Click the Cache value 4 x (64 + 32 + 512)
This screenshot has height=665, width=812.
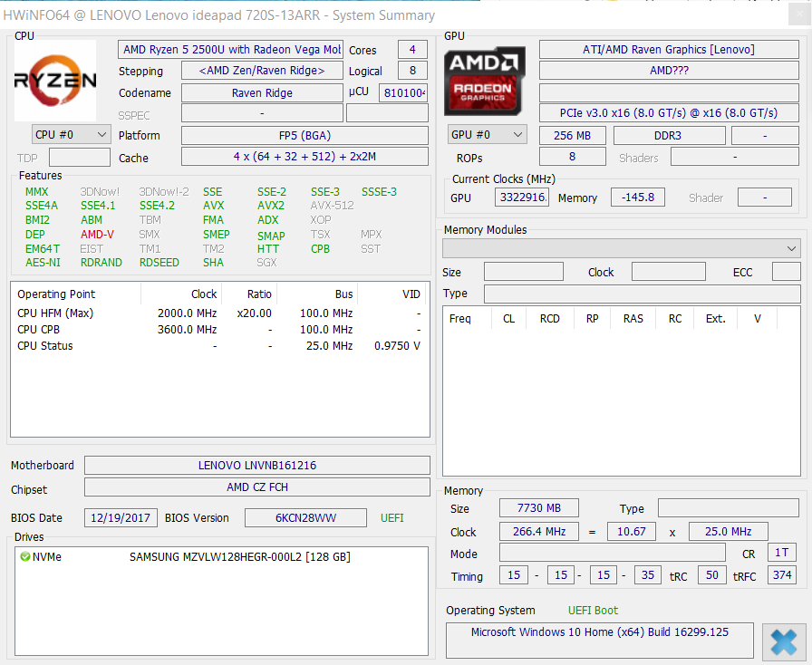304,157
